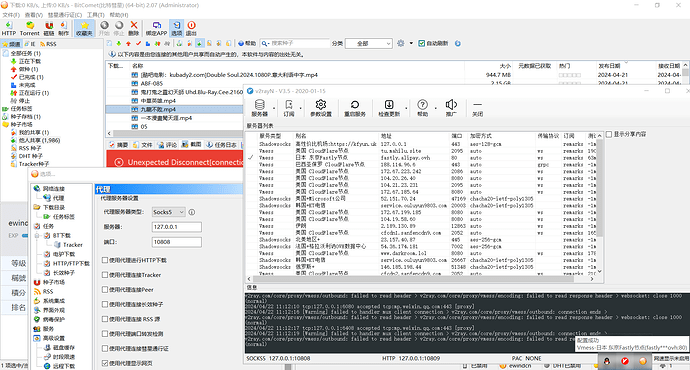Enable 'use proxy to connect RSS source' checkbox
690x370 pixels.
105,319
